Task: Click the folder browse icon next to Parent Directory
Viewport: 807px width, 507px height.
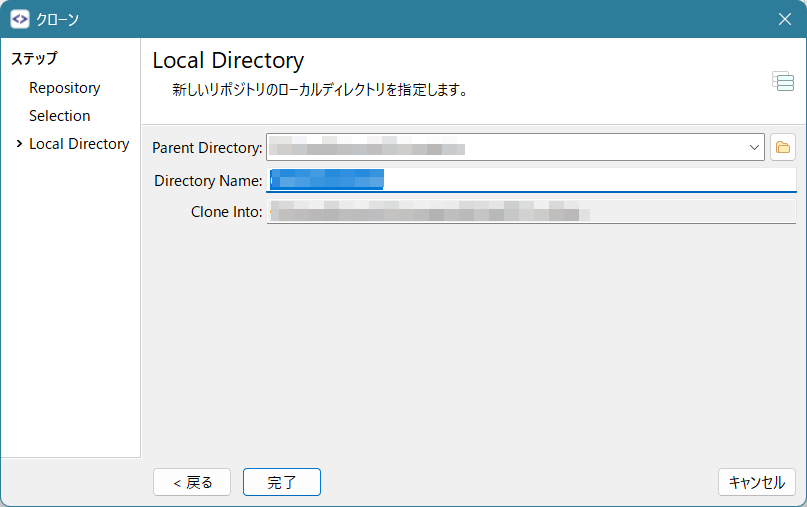Action: (x=782, y=147)
